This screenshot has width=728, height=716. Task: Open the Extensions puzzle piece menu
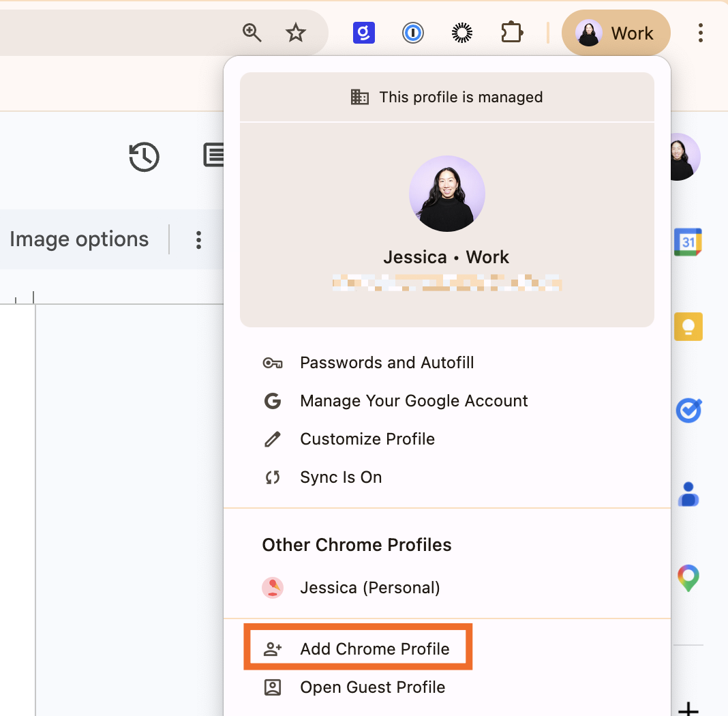click(511, 32)
